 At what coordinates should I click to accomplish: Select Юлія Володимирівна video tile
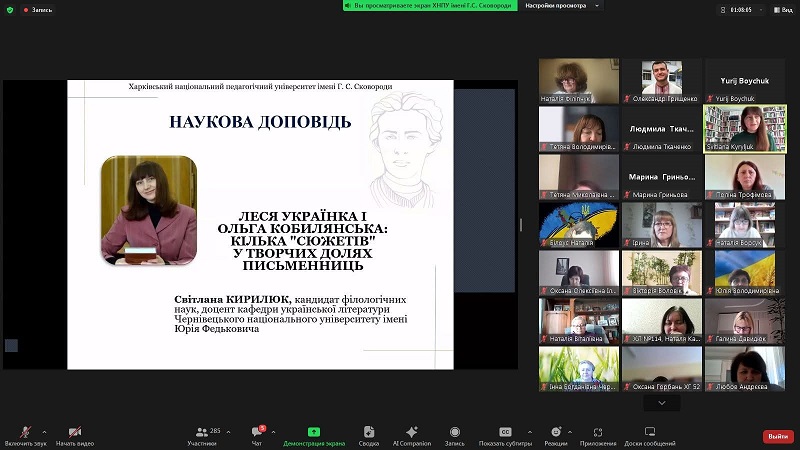click(x=745, y=272)
